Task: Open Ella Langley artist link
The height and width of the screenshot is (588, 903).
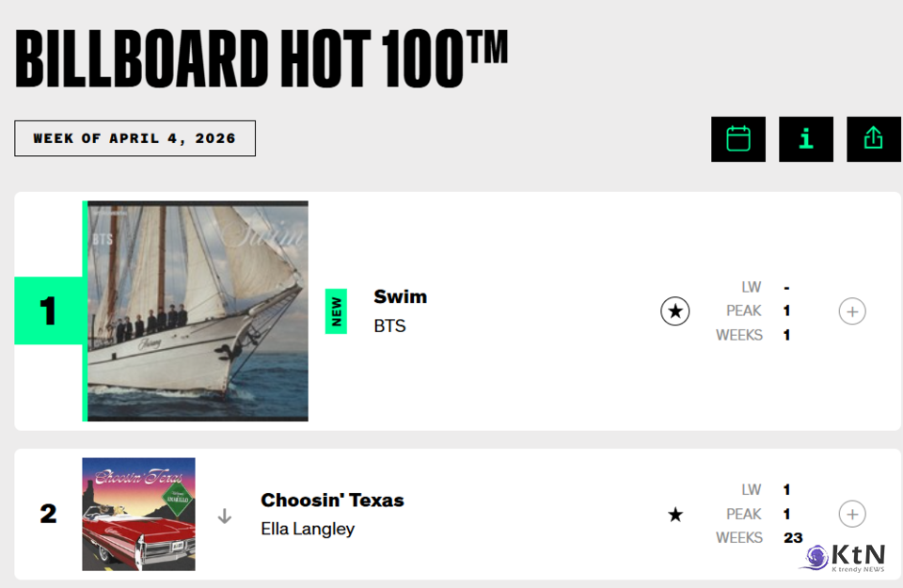Action: [308, 529]
